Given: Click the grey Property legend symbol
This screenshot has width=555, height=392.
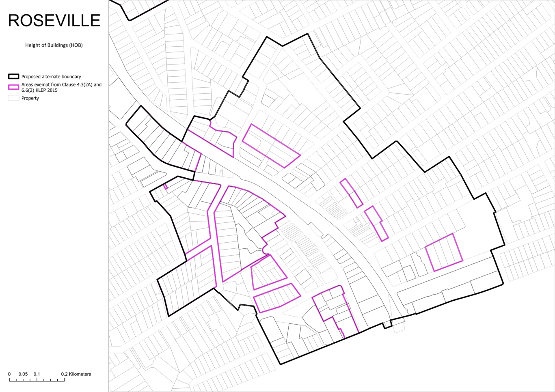Looking at the screenshot, I should (13, 98).
